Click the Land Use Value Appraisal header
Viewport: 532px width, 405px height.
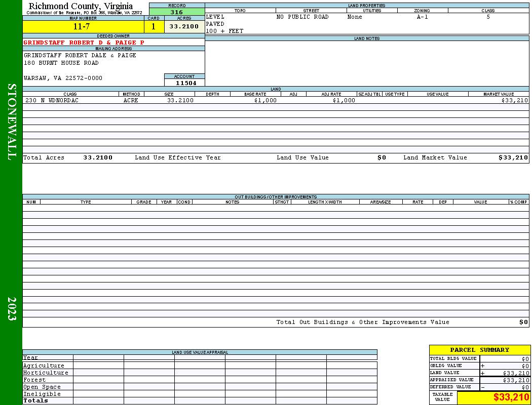pyautogui.click(x=200, y=352)
